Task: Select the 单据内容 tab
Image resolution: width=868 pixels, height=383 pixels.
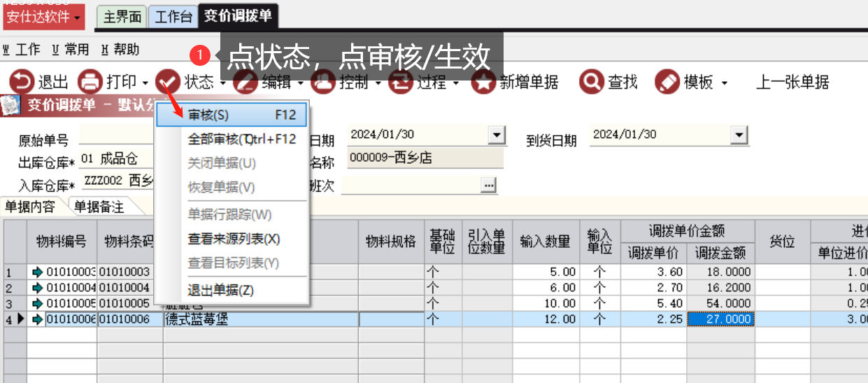Action: (30, 207)
